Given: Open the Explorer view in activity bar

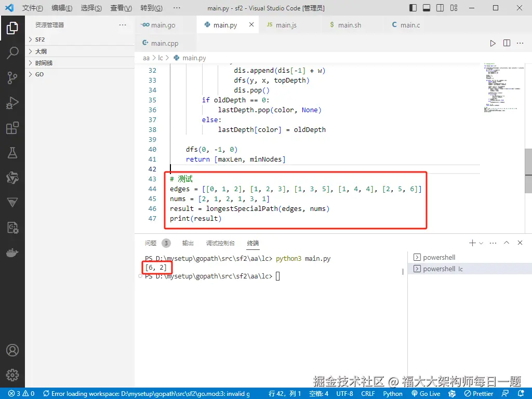Looking at the screenshot, I should 12,28.
